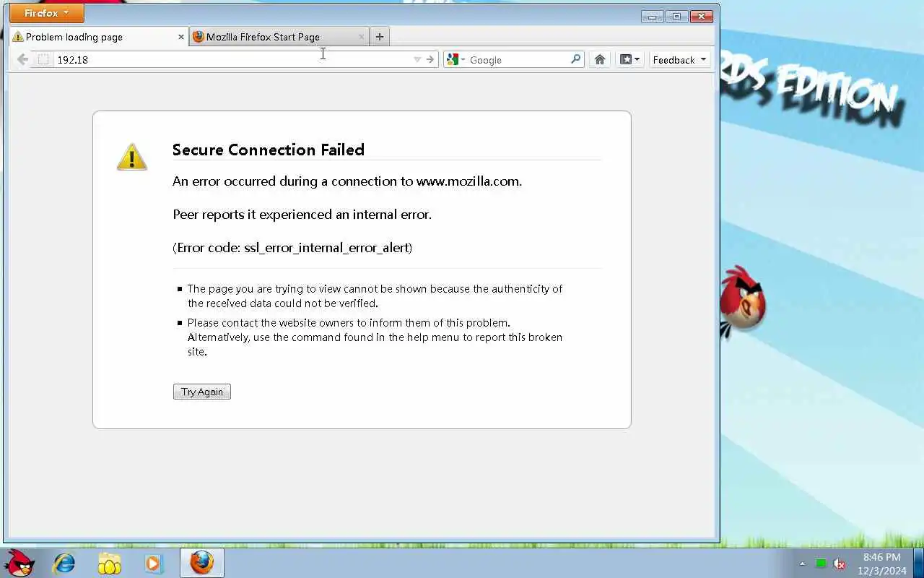Switch to Mozilla Firefox Start Page tab
This screenshot has height=578, width=924.
(x=279, y=37)
